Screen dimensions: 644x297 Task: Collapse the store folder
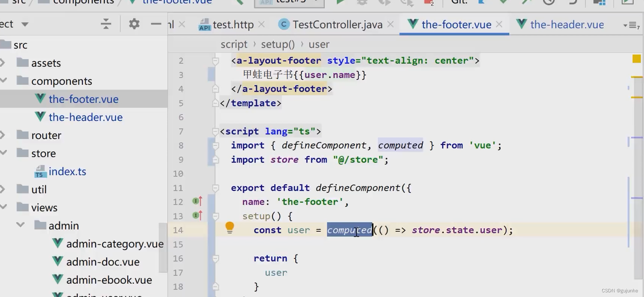tap(4, 153)
